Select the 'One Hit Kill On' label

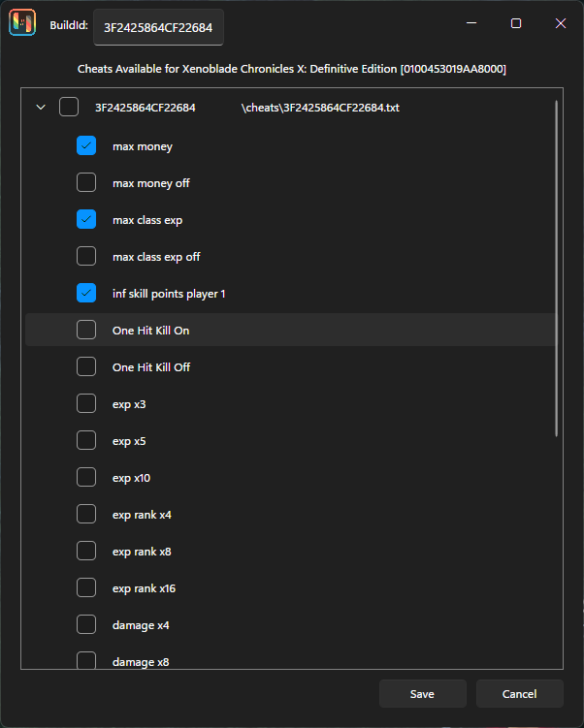tap(151, 331)
